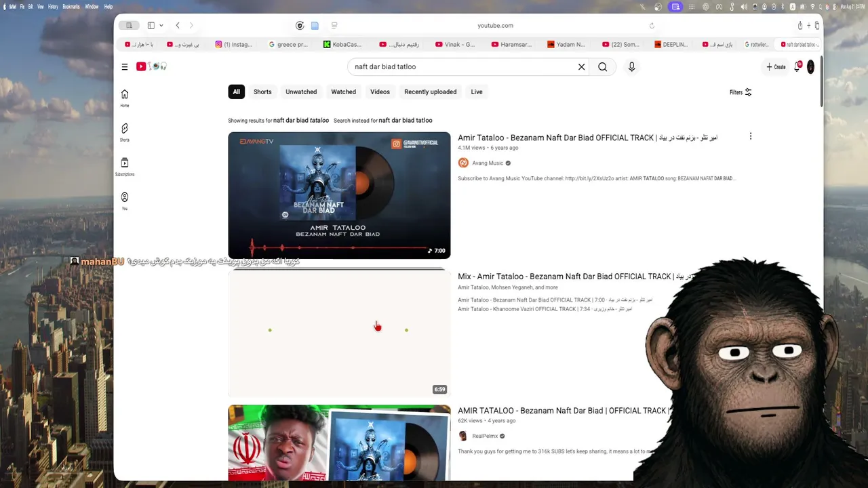Click the Safari privacy report icon
This screenshot has height=488, width=868.
click(x=300, y=26)
